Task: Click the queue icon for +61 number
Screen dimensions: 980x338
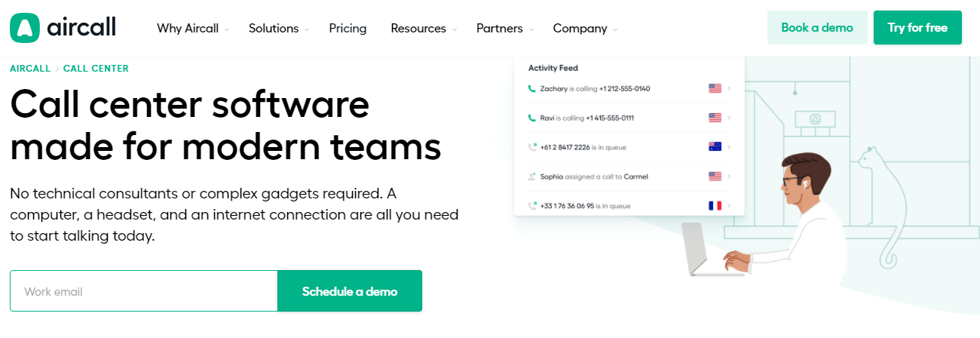Action: [532, 147]
